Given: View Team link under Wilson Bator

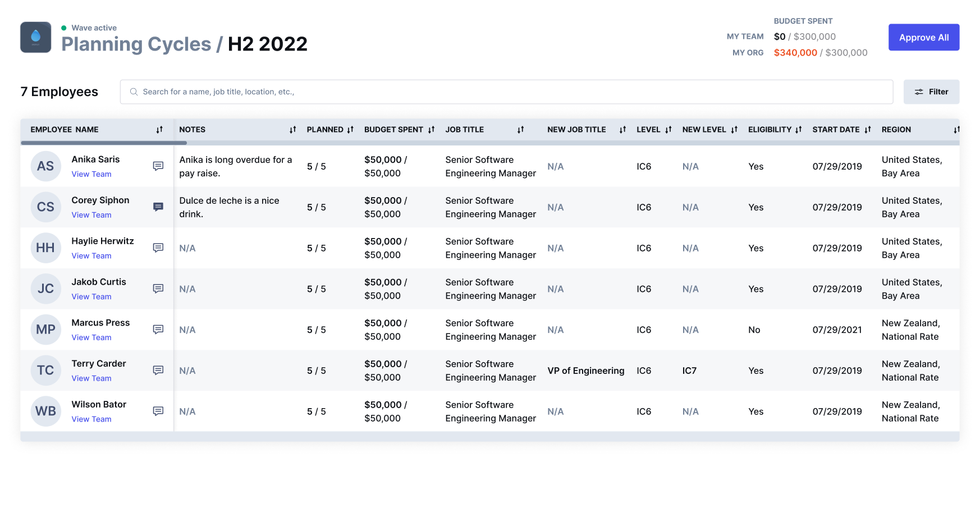Looking at the screenshot, I should (91, 419).
